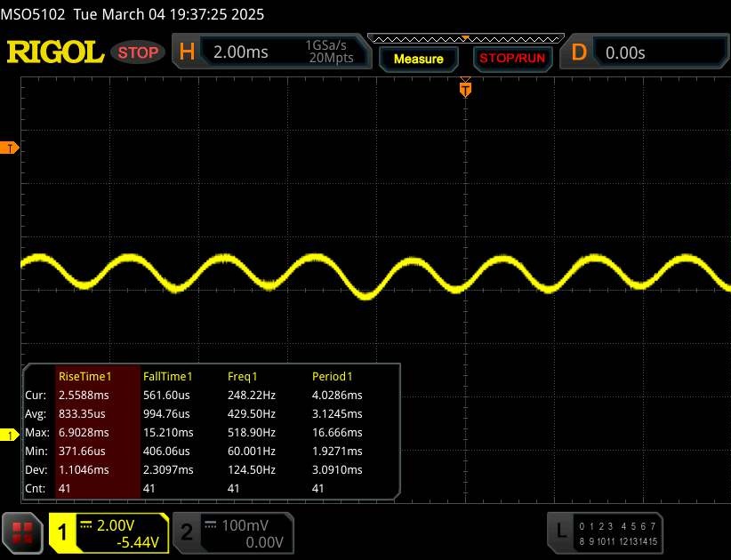Select the RiseTime1 measurement column header
Viewport: 731px width, 560px height.
tap(85, 376)
